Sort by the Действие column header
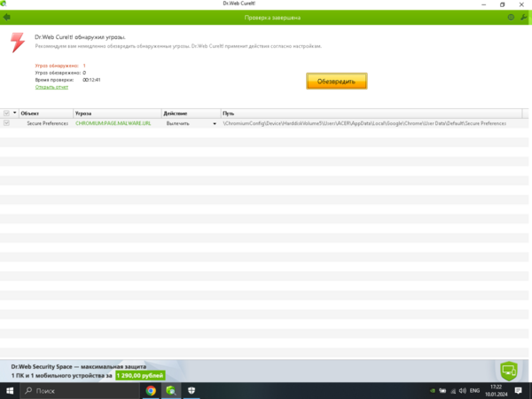This screenshot has height=399, width=532. [x=191, y=113]
